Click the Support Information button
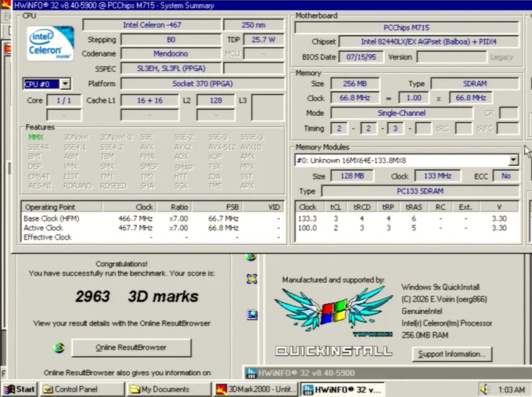 tap(451, 354)
